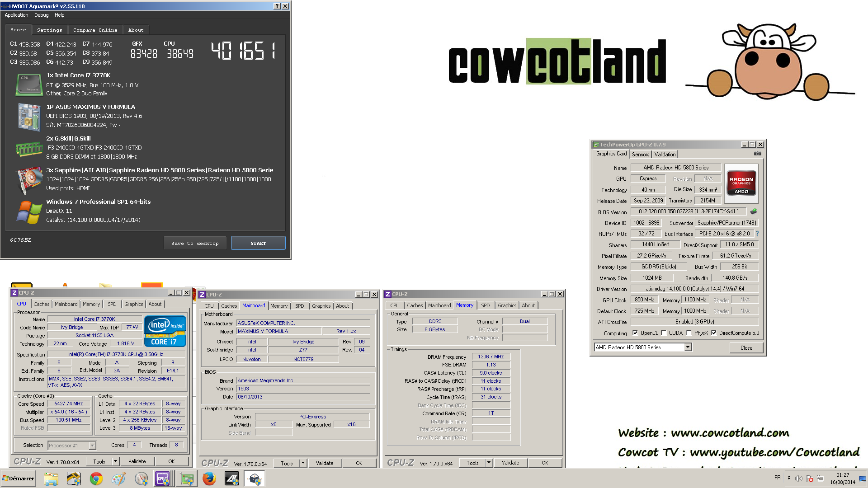The height and width of the screenshot is (488, 868).
Task: Open Google Chrome from the taskbar
Action: (96, 479)
